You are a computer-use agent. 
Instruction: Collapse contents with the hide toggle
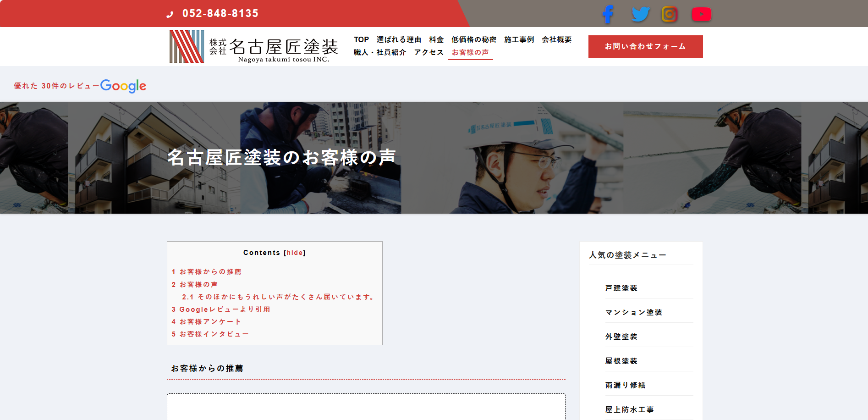(295, 253)
